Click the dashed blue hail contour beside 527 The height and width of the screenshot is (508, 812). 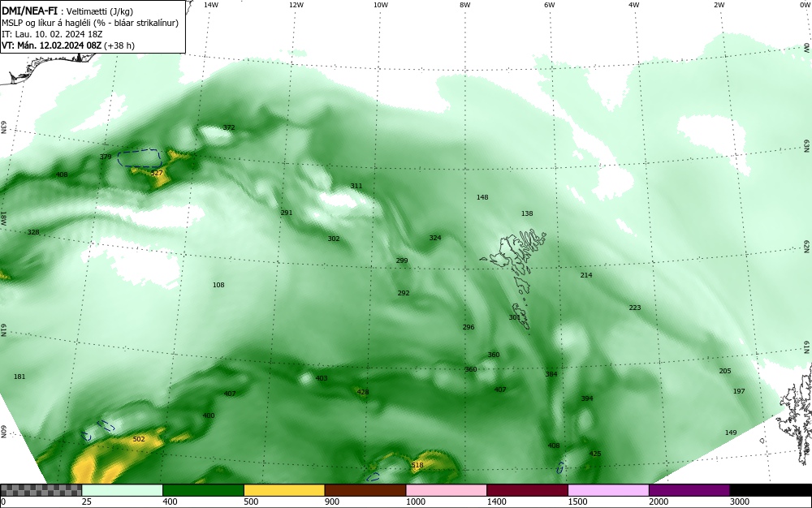140,158
